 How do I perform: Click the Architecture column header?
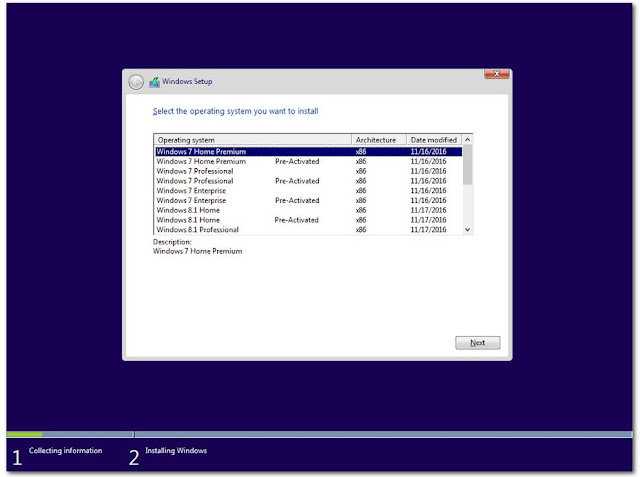[379, 140]
